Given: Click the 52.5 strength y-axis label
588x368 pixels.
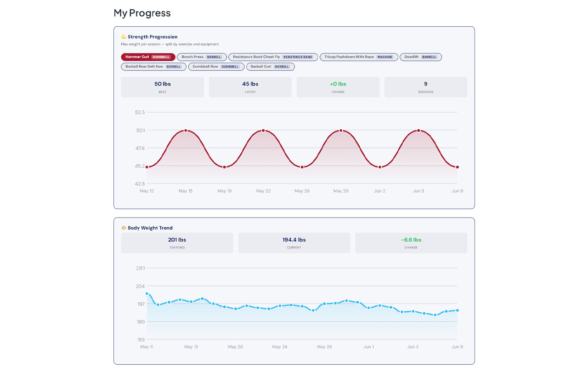Looking at the screenshot, I should point(140,112).
